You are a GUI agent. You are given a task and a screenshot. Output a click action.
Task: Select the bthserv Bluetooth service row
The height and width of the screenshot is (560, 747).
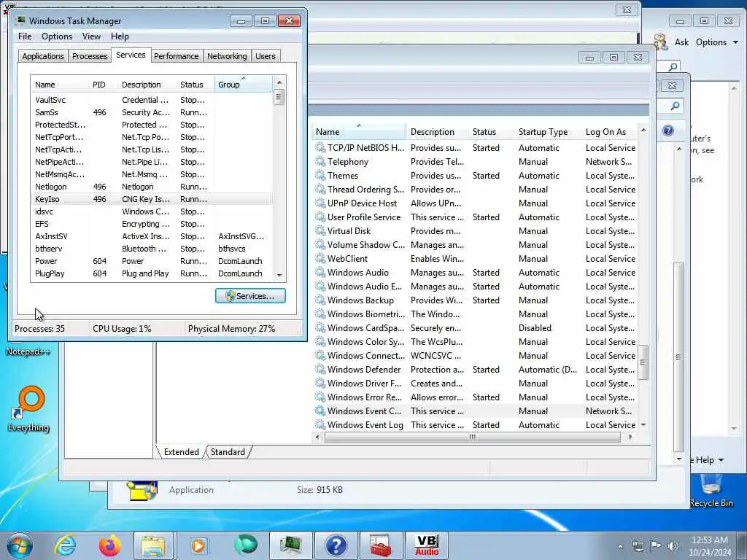152,249
